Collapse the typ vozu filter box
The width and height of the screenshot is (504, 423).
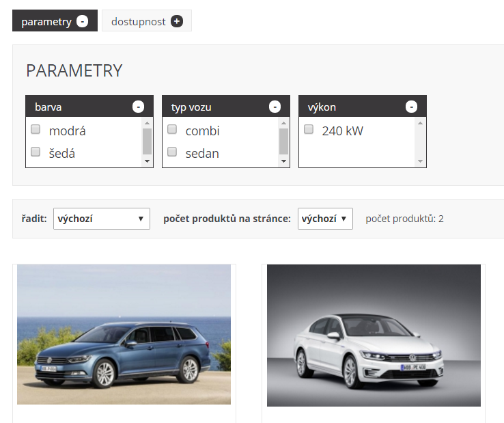275,107
